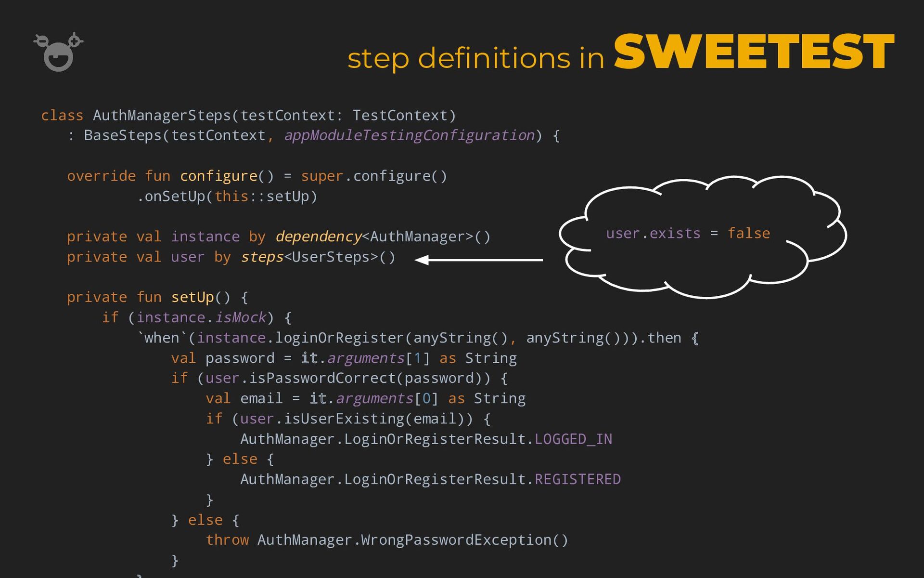Click 'val password = it.arguments[1]' line
Image resolution: width=924 pixels, height=578 pixels.
(344, 358)
